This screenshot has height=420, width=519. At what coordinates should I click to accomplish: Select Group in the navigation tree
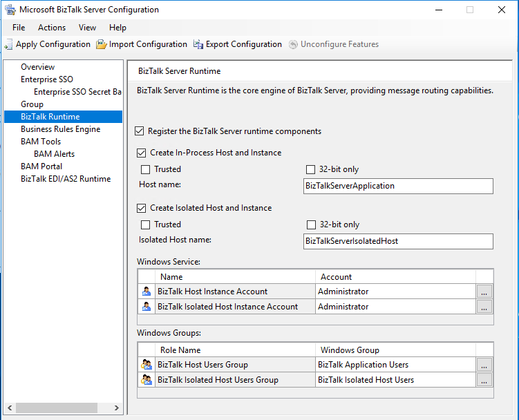(32, 104)
